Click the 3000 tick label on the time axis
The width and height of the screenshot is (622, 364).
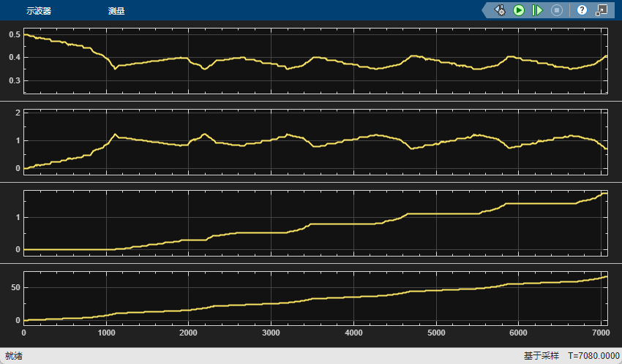(x=271, y=333)
